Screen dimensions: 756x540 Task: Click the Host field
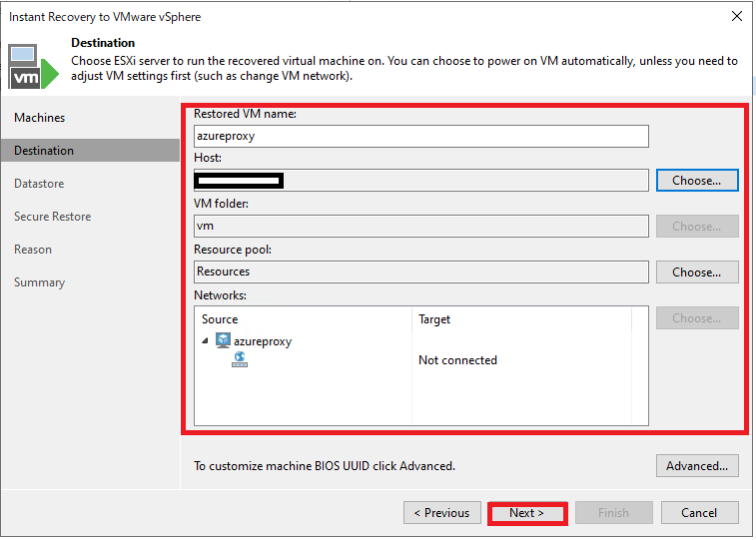420,180
